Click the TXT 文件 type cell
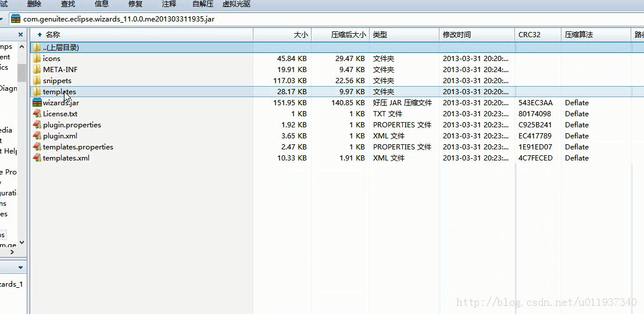644x314 pixels. (387, 114)
